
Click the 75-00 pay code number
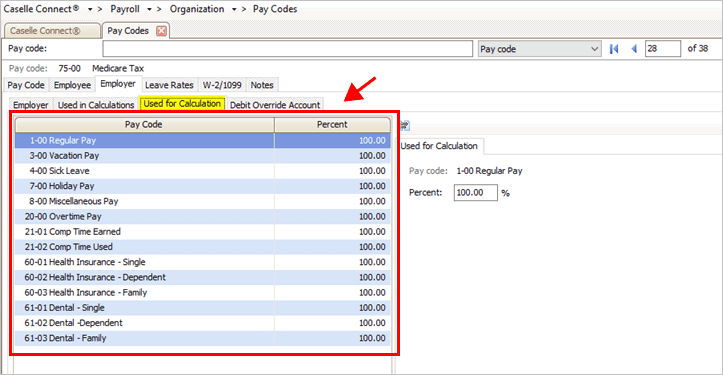pos(70,68)
